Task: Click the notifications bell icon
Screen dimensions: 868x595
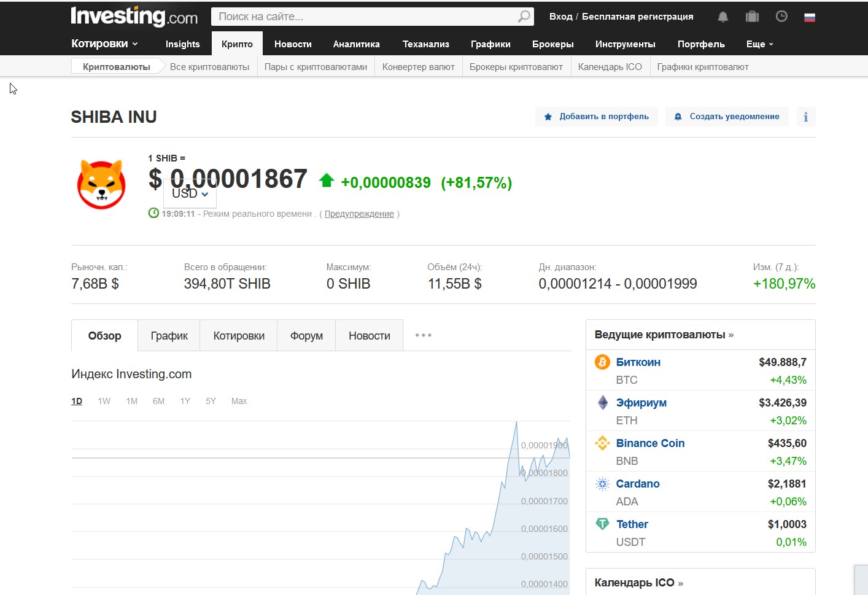Action: point(723,17)
